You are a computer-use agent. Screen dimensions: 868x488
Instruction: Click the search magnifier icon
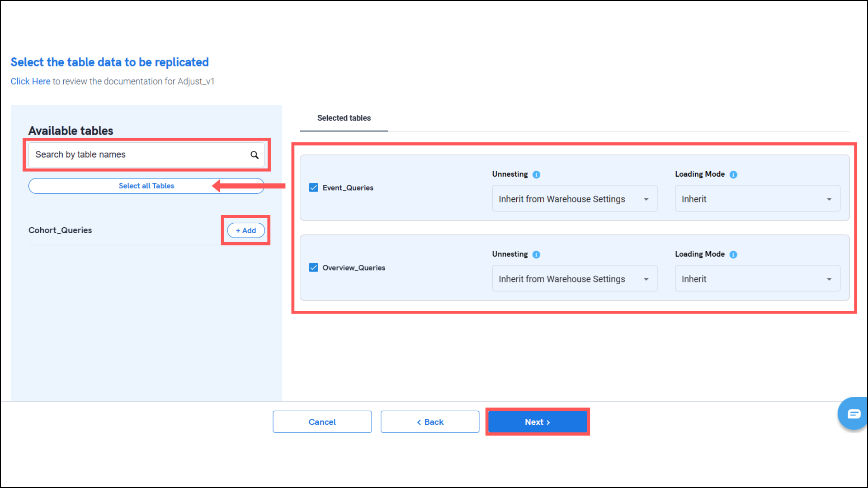click(255, 155)
